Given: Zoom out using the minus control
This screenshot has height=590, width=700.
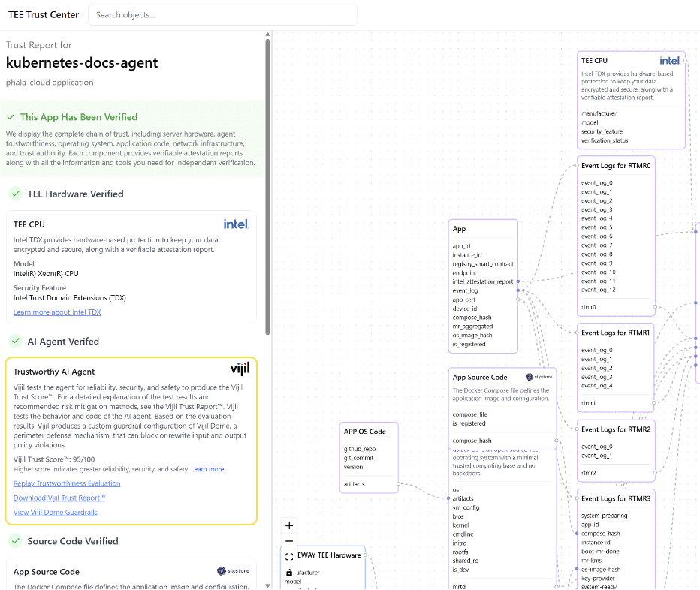Looking at the screenshot, I should click(289, 541).
